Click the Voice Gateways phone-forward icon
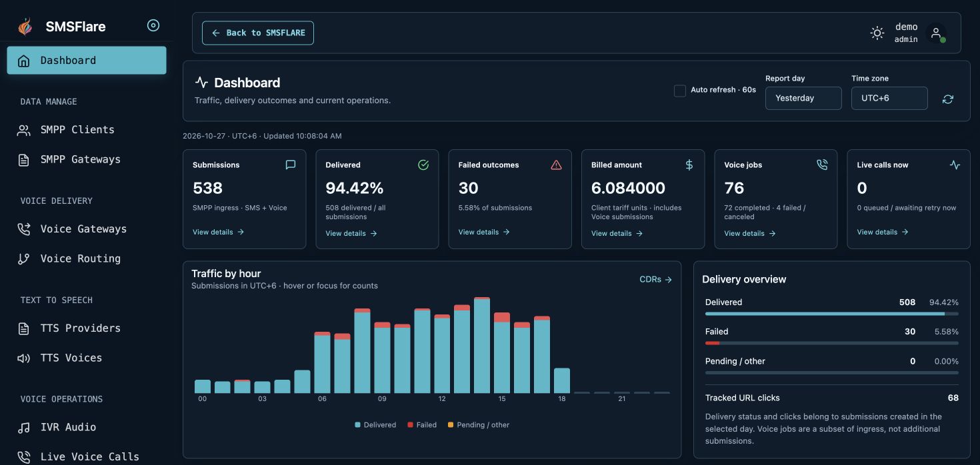 pos(24,229)
